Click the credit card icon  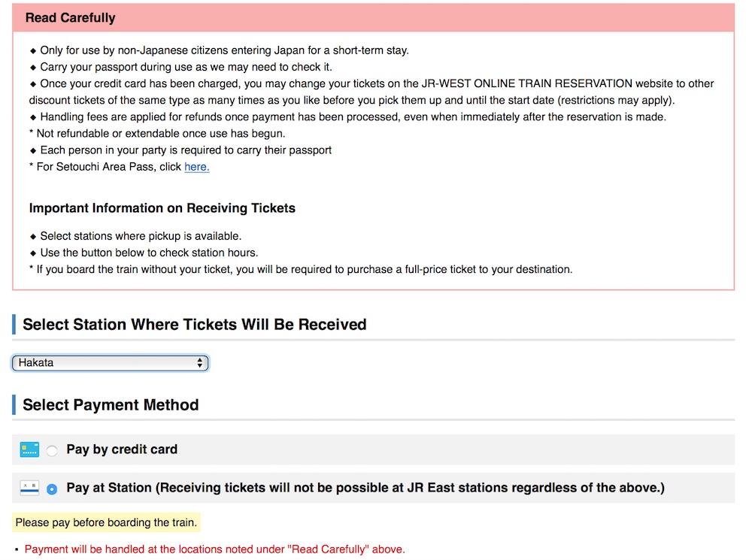[29, 450]
